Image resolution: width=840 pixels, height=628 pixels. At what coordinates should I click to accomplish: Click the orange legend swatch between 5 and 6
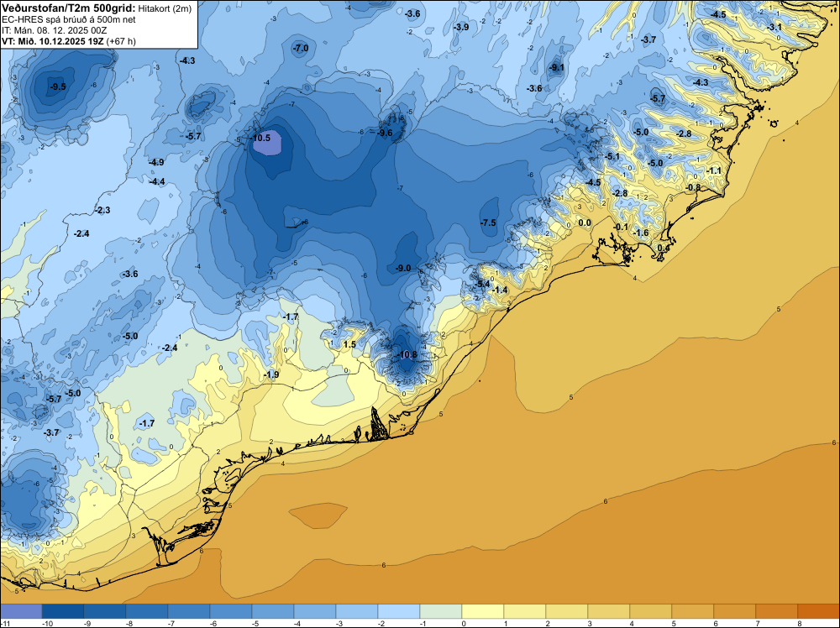[693, 611]
